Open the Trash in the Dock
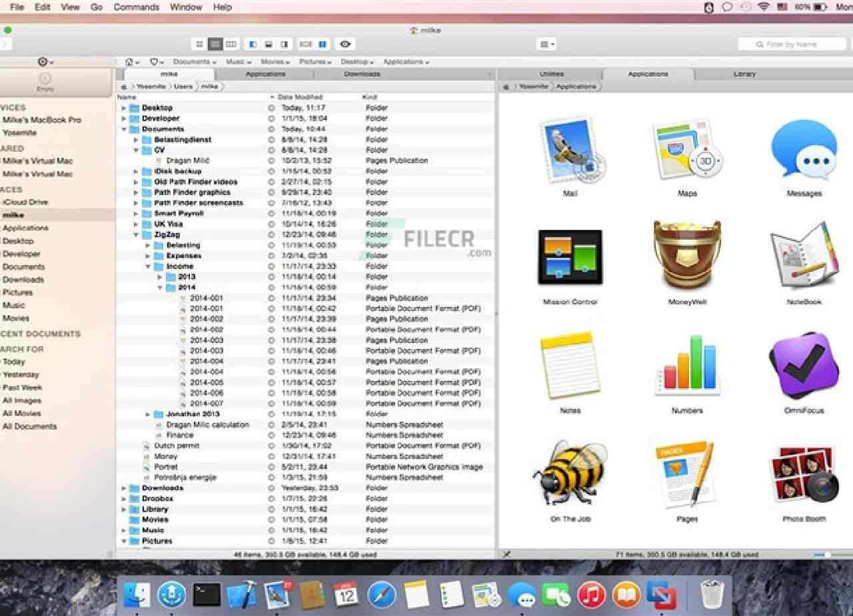The height and width of the screenshot is (616, 853). pyautogui.click(x=712, y=595)
